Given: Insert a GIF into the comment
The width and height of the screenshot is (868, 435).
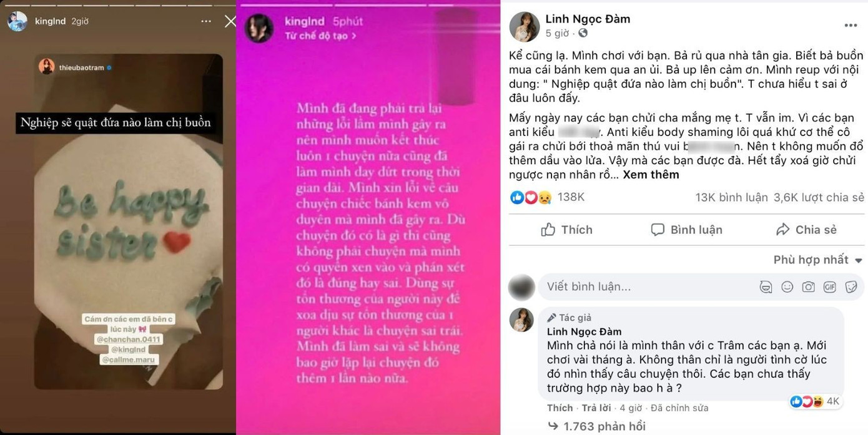Looking at the screenshot, I should tap(830, 287).
